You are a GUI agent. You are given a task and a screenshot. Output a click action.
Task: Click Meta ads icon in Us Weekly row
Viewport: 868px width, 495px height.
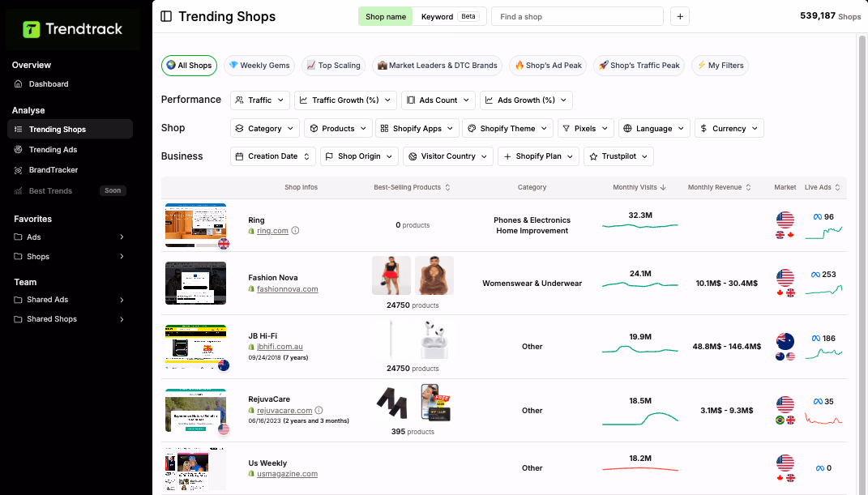(x=820, y=468)
